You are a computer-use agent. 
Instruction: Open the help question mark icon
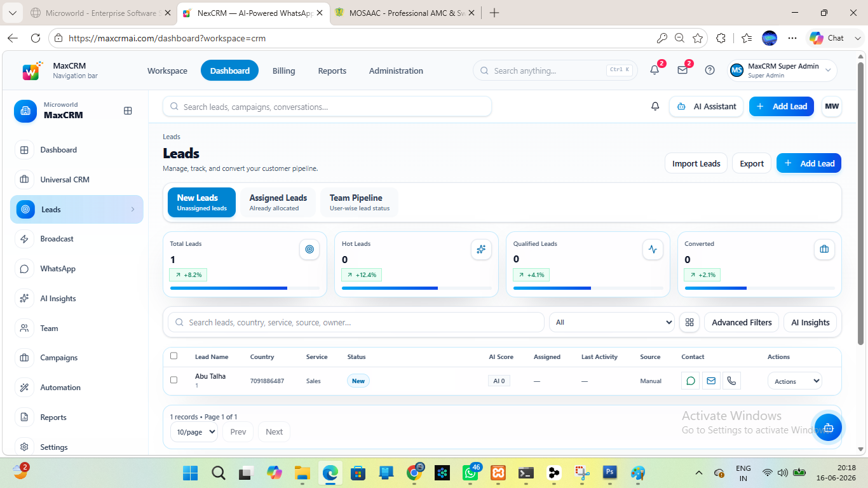710,71
